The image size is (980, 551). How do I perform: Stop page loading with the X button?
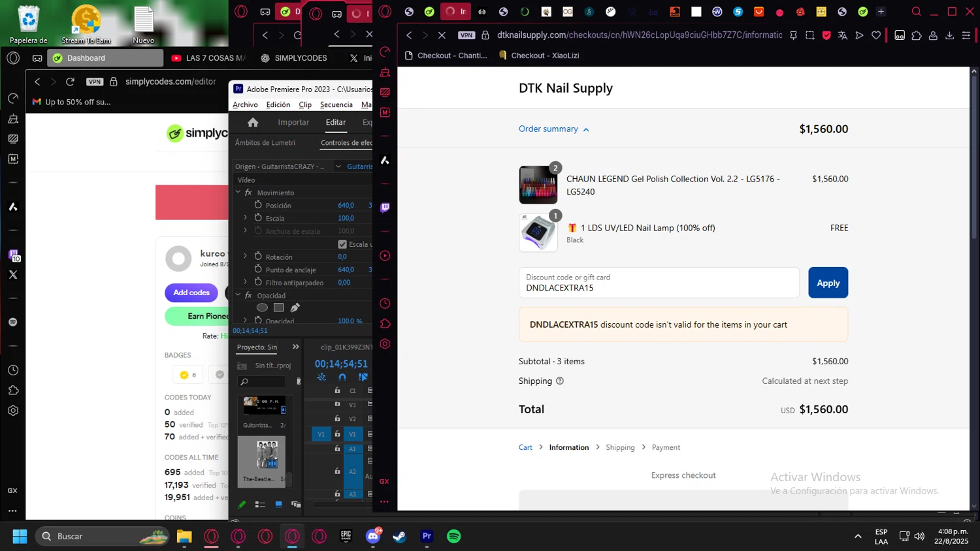(442, 35)
